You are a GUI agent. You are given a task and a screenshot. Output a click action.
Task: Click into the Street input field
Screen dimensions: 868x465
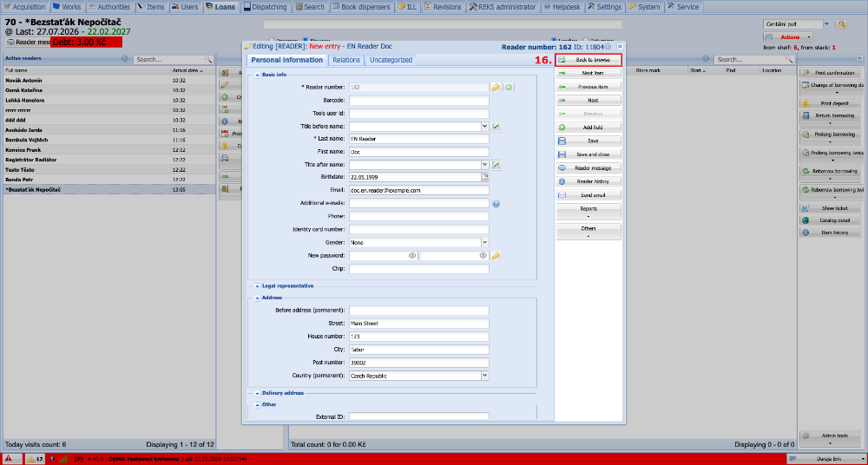coord(419,324)
